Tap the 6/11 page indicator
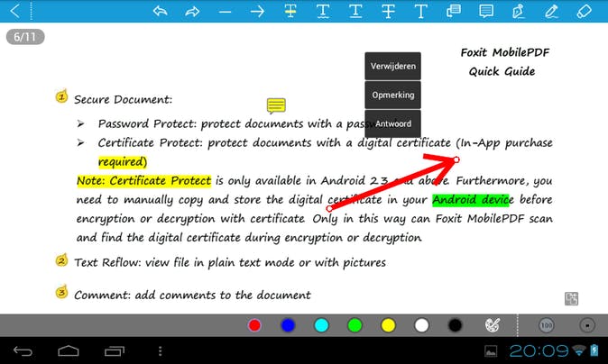 point(25,37)
